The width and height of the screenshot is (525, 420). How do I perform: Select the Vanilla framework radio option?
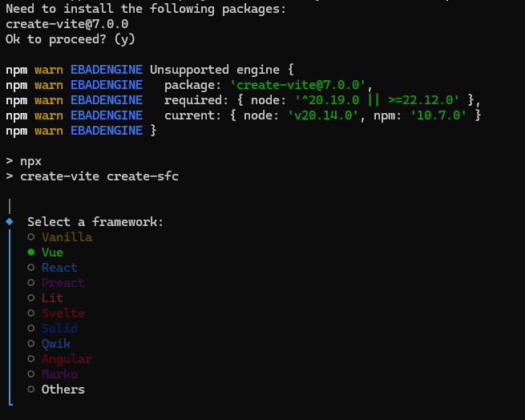point(67,237)
